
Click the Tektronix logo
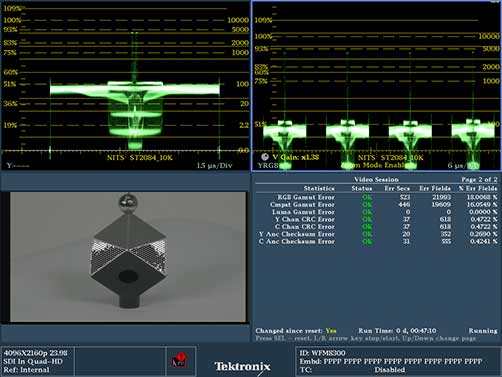(x=242, y=366)
